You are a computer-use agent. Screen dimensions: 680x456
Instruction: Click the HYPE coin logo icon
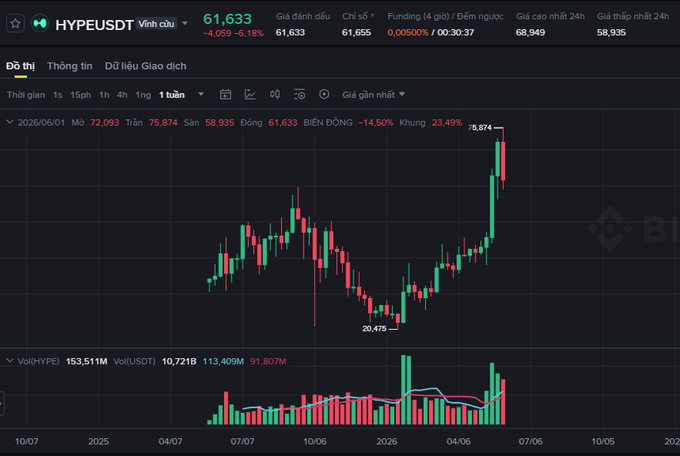40,23
